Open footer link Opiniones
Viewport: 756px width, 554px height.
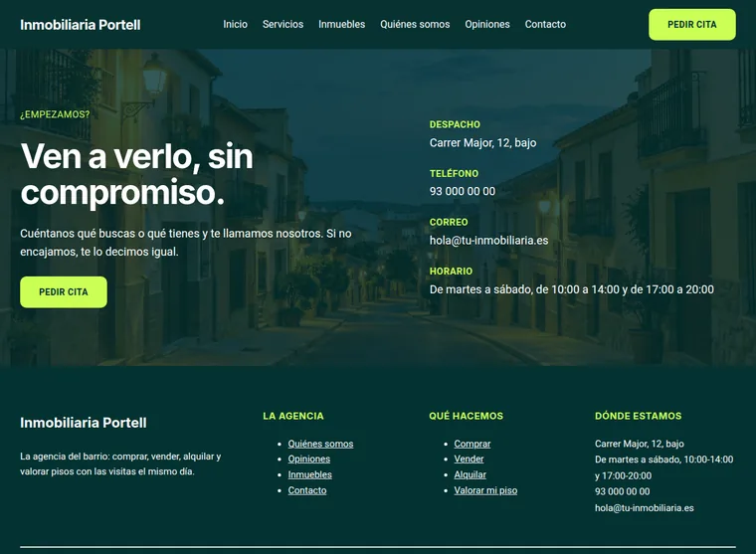tap(309, 460)
